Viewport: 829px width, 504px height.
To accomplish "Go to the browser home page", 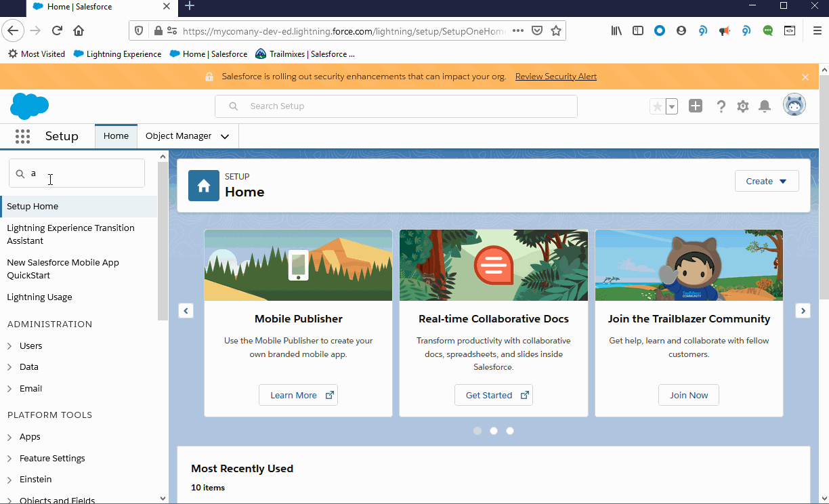I will (79, 30).
